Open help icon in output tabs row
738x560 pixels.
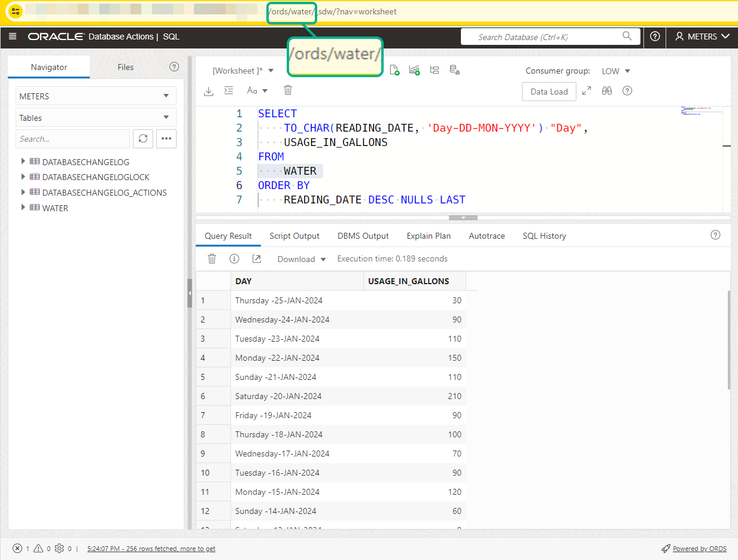[x=715, y=235]
